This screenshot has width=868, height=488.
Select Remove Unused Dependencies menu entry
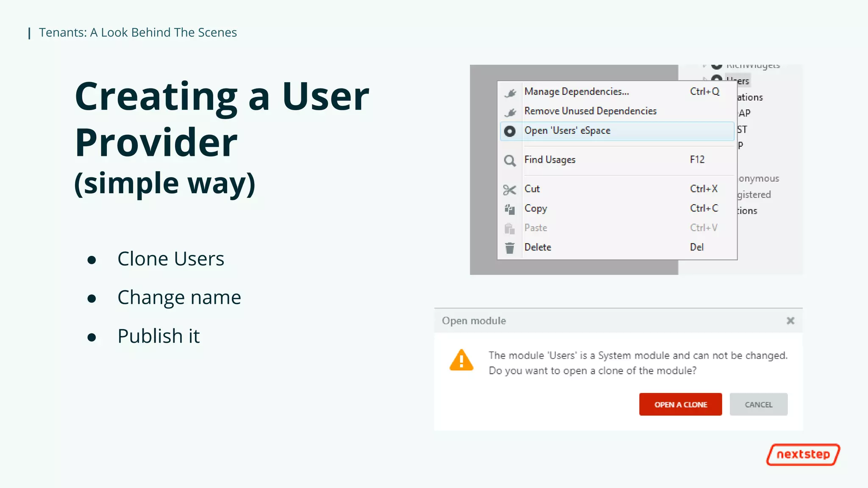coord(617,111)
